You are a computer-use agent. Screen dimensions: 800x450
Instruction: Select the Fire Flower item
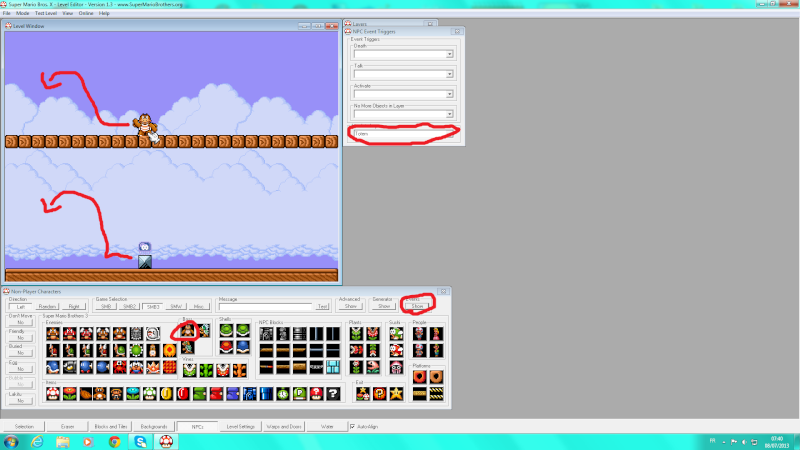pyautogui.click(x=69, y=393)
